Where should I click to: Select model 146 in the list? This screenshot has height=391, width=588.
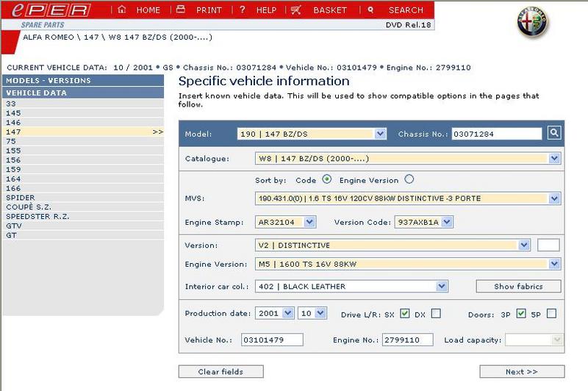(83, 123)
